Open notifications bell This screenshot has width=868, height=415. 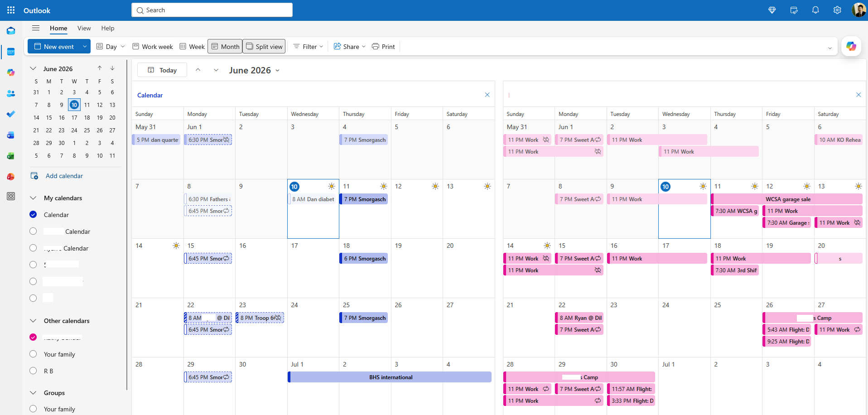coord(815,10)
